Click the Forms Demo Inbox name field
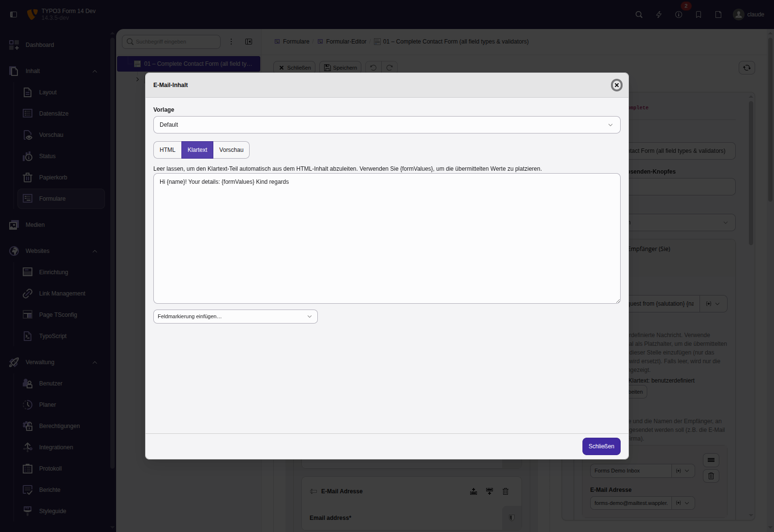774x532 pixels. pyautogui.click(x=631, y=471)
